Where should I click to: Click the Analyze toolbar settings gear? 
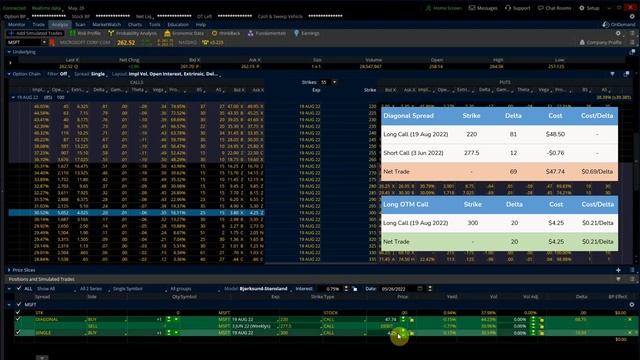click(x=618, y=33)
